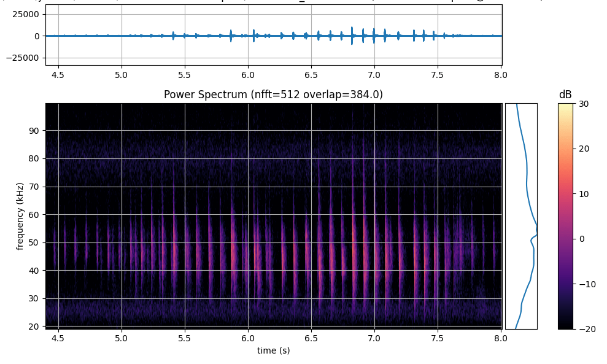Screen dimensions: 607x364
Task: Click the 6.5 s gridline in the spectrogram
Action: click(x=312, y=215)
